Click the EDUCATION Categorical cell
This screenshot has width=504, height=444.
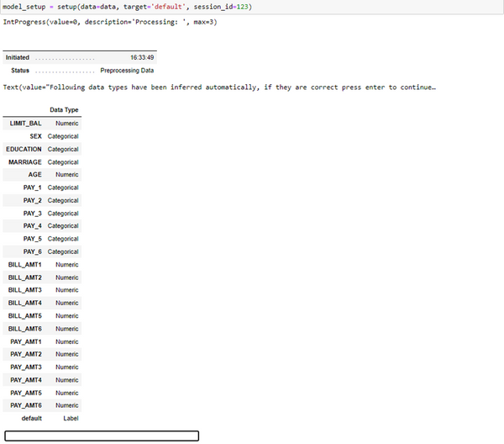pos(63,149)
